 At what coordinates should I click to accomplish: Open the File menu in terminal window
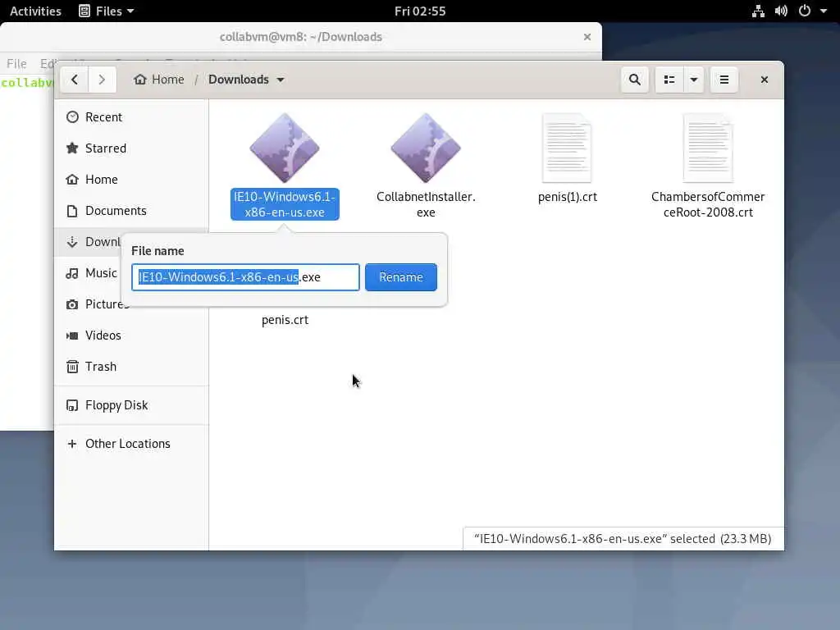coord(16,63)
